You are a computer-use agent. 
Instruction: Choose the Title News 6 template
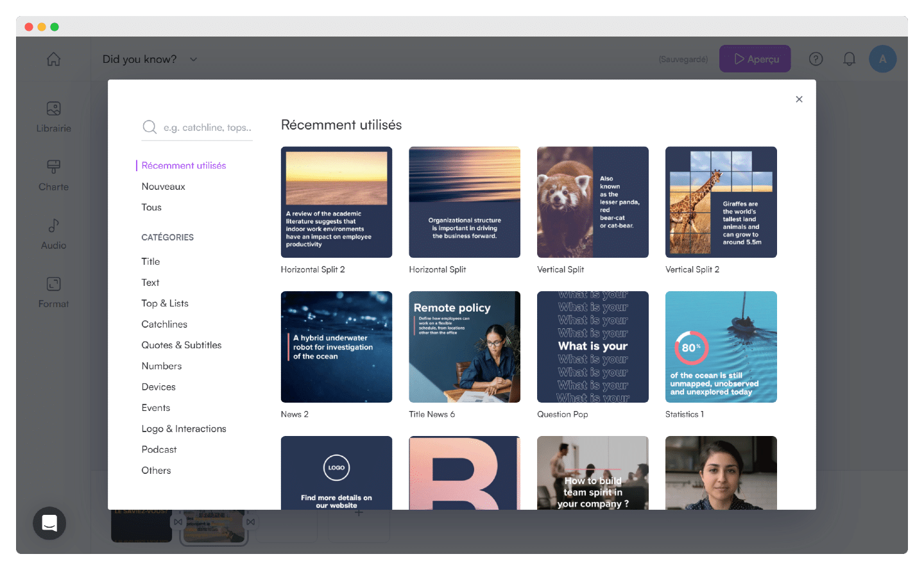coord(465,347)
